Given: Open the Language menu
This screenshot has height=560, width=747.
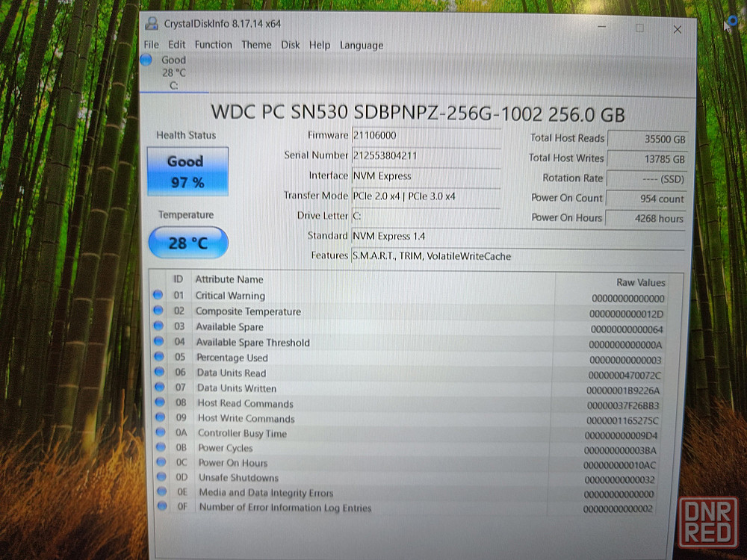Looking at the screenshot, I should [362, 46].
